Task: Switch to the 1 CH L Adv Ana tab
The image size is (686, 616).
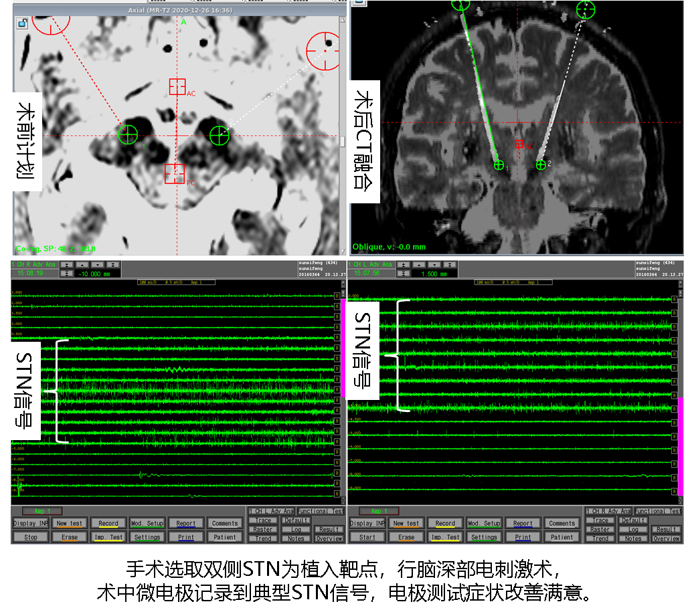Action: click(270, 511)
